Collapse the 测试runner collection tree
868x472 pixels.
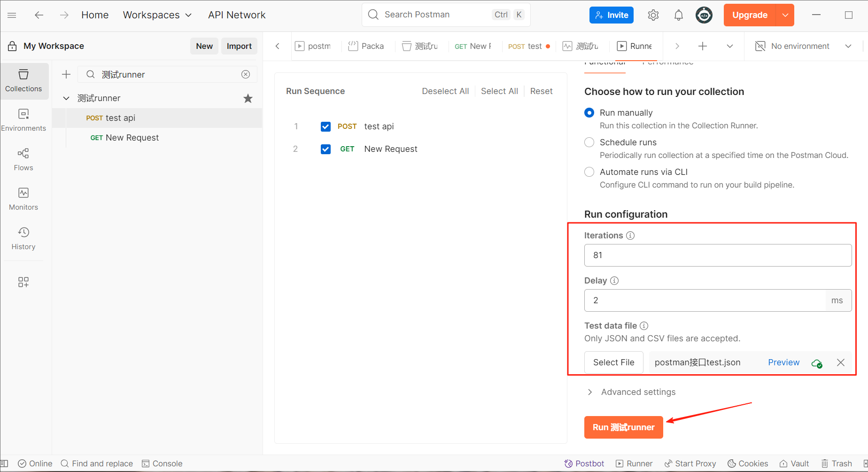point(66,98)
